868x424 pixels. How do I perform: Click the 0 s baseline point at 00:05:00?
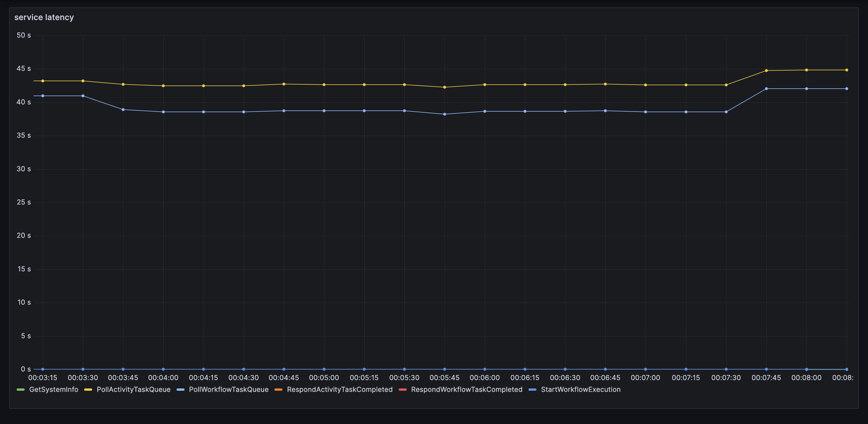click(324, 369)
